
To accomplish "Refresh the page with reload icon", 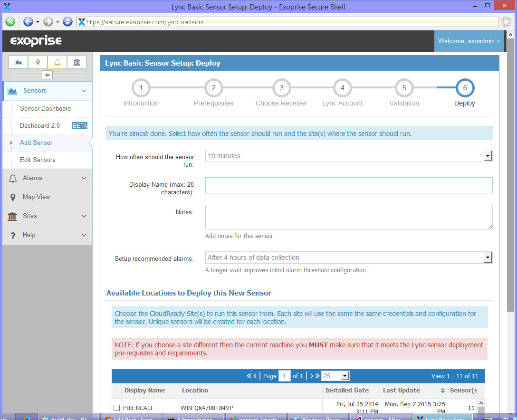I will pyautogui.click(x=67, y=22).
